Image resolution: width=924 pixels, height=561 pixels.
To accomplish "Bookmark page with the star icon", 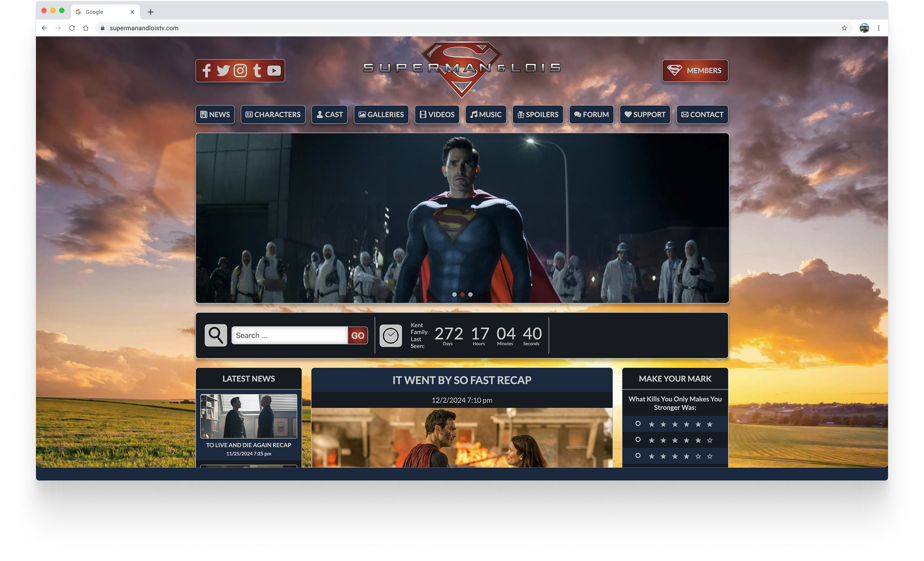I will click(844, 28).
